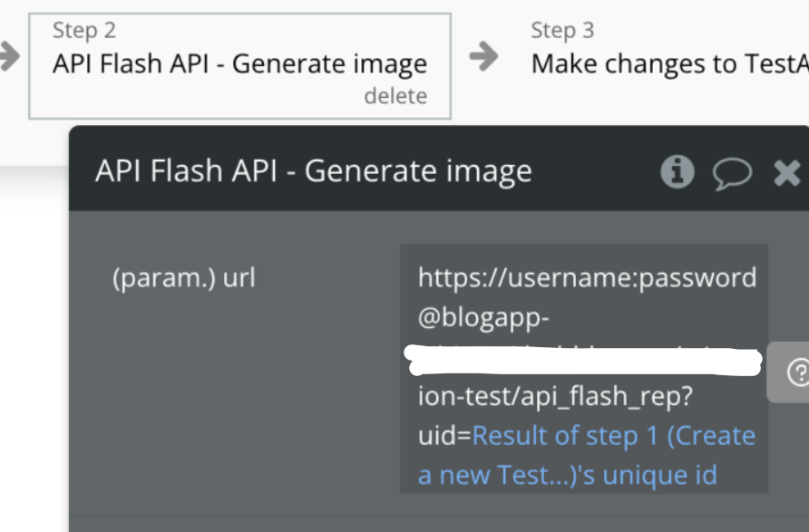The image size is (809, 532).
Task: Click the 'uid=' text in url field
Action: tap(444, 436)
